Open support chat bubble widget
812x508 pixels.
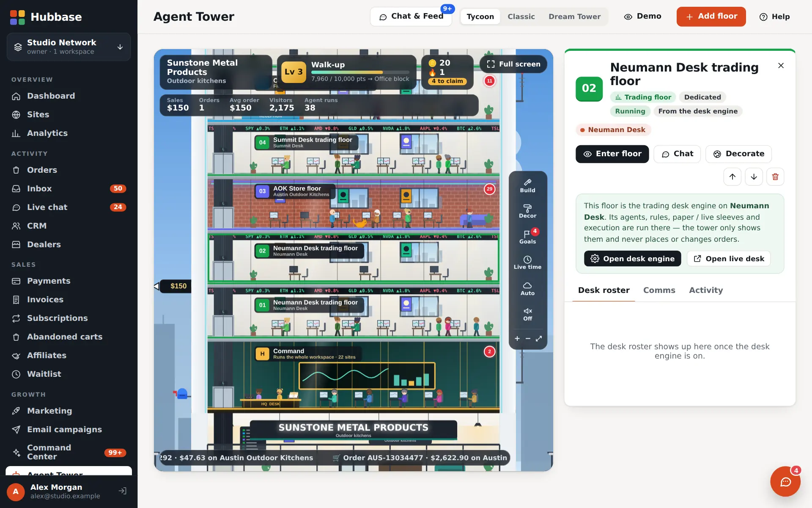(x=785, y=481)
